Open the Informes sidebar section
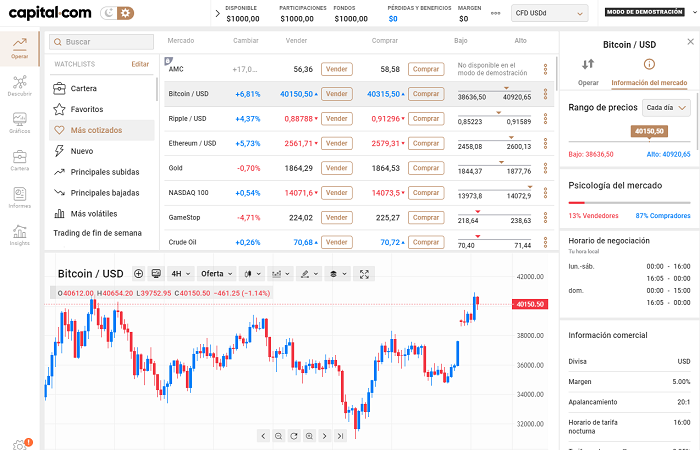Viewport: 700px width, 450px height. (20, 198)
